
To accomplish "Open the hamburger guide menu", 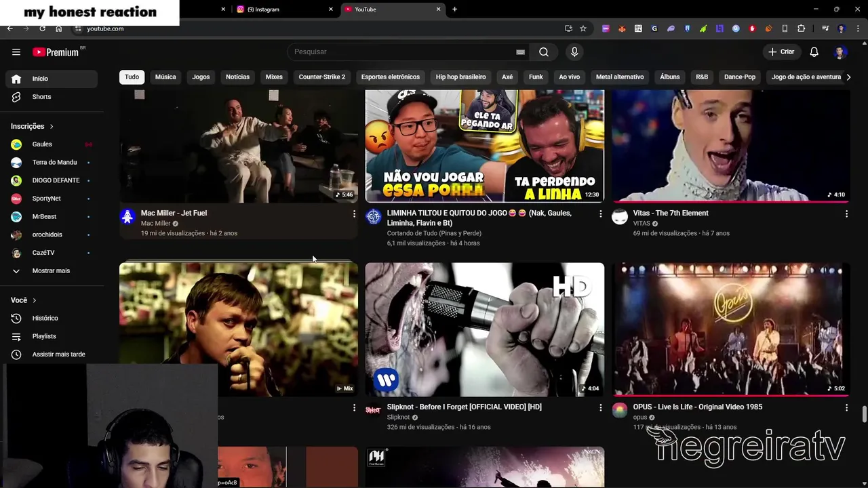I will (16, 52).
